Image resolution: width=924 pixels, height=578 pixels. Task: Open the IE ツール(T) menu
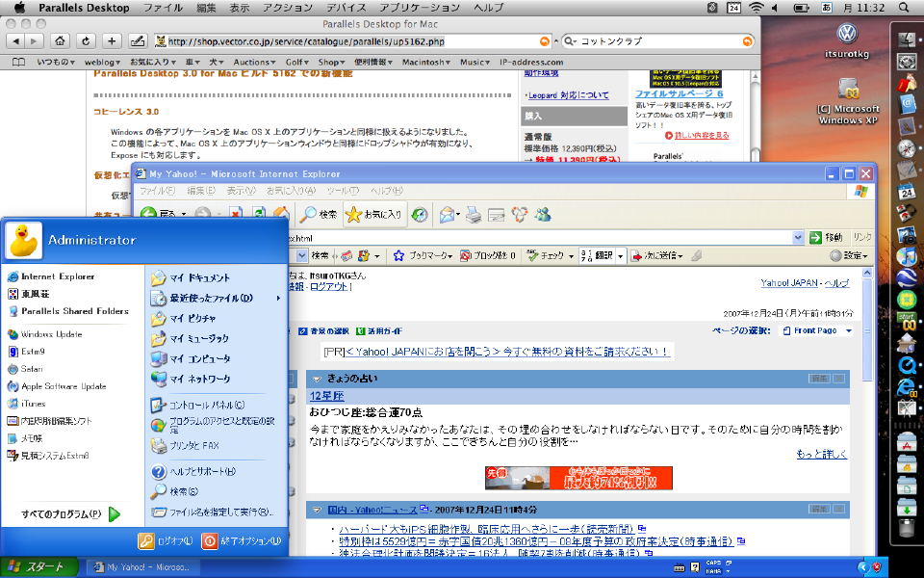(343, 191)
